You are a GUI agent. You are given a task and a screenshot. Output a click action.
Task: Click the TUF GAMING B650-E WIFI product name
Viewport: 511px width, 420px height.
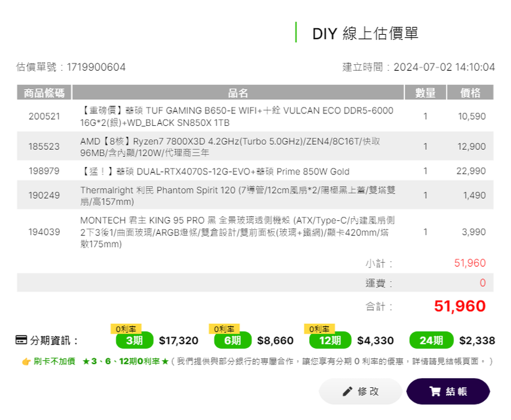(237, 117)
